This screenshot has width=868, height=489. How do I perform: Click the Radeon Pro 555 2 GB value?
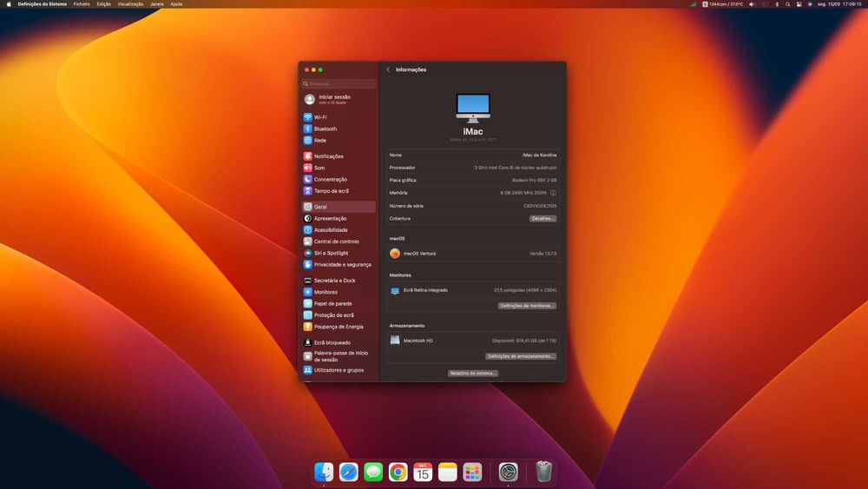[534, 180]
